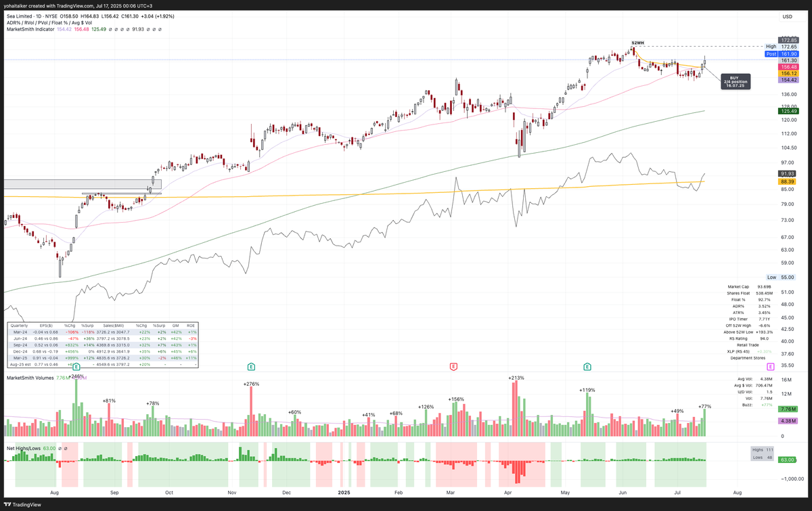Click the Mar-24 row in the quarterly table

103,332
